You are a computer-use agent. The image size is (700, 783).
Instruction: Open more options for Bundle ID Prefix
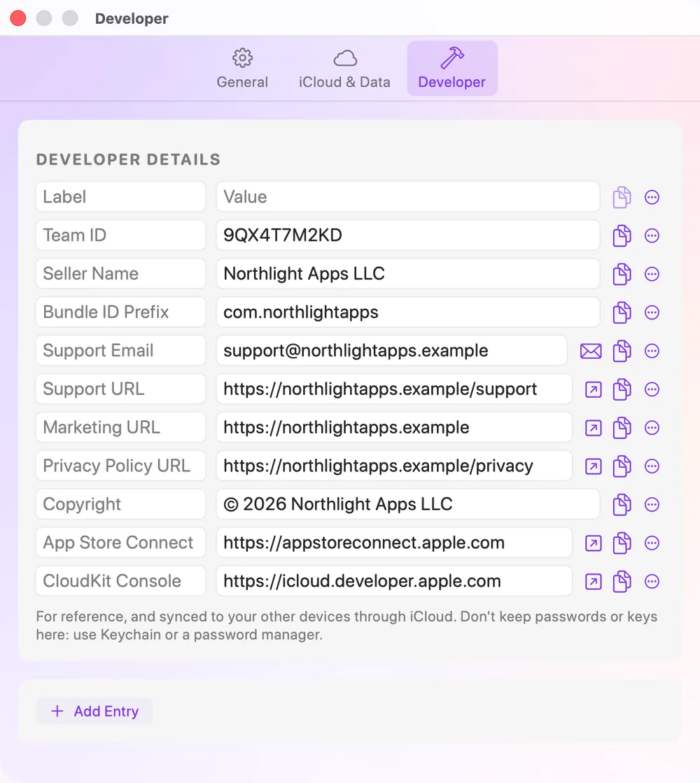pyautogui.click(x=652, y=312)
